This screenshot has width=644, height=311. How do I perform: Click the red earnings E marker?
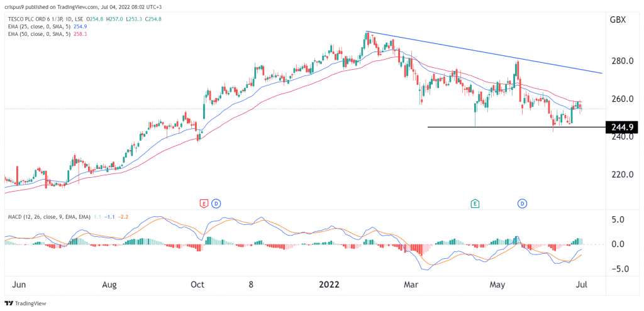coord(203,204)
